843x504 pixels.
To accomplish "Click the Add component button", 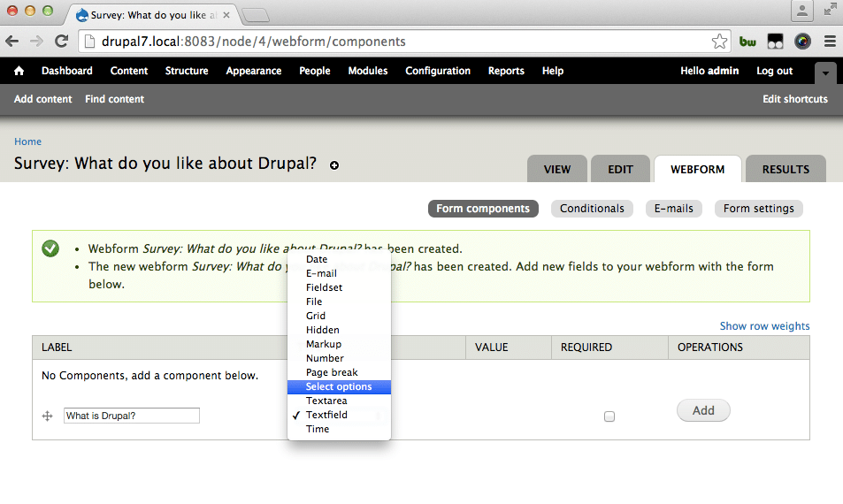I will (703, 410).
